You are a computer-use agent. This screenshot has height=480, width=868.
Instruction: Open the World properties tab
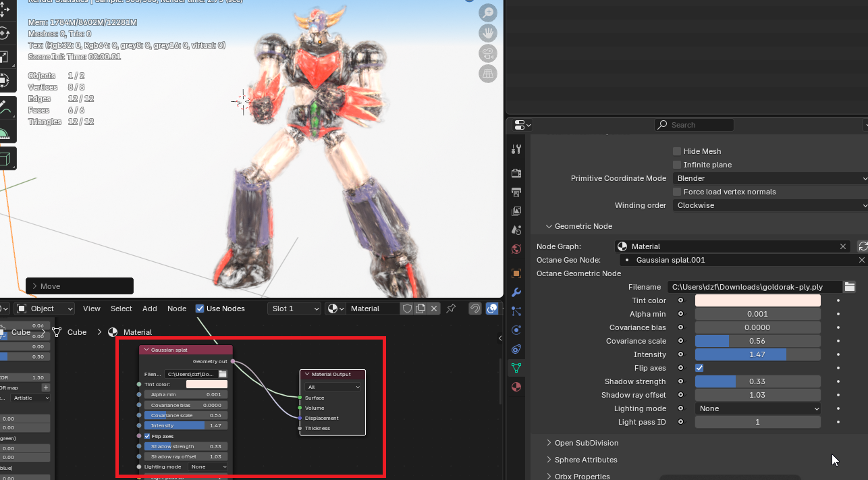tap(516, 249)
